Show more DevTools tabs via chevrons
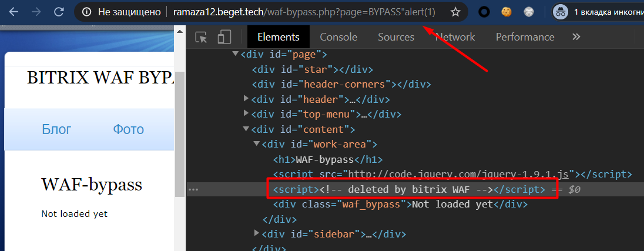Image resolution: width=644 pixels, height=251 pixels. click(576, 37)
